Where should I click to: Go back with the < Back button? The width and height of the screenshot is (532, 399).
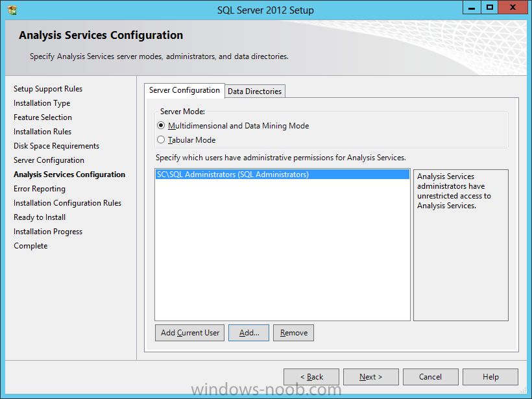(311, 377)
